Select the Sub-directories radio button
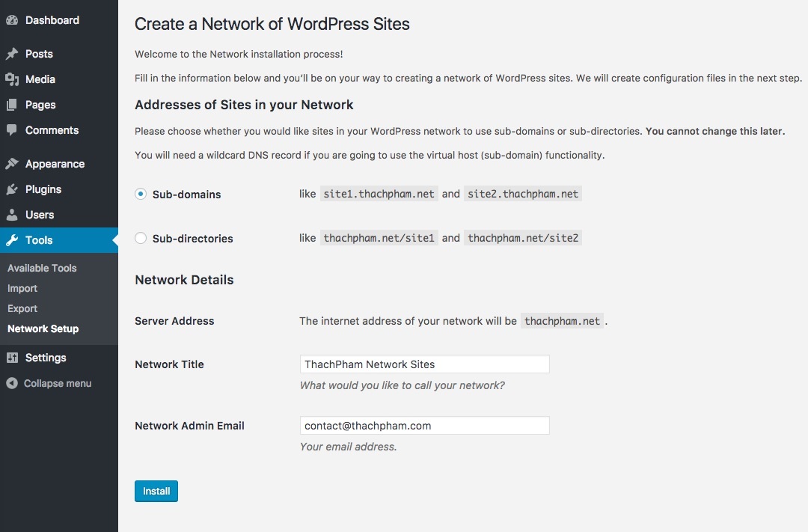The width and height of the screenshot is (808, 532). 140,238
